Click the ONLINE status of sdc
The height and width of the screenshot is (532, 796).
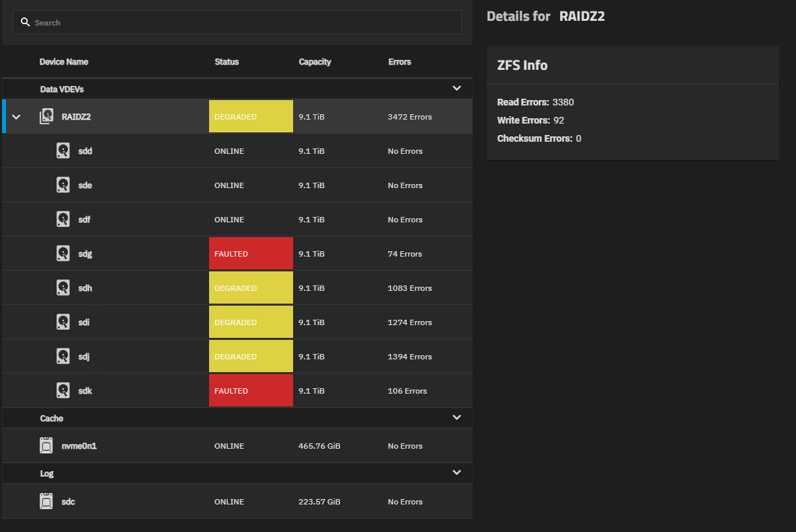point(229,502)
